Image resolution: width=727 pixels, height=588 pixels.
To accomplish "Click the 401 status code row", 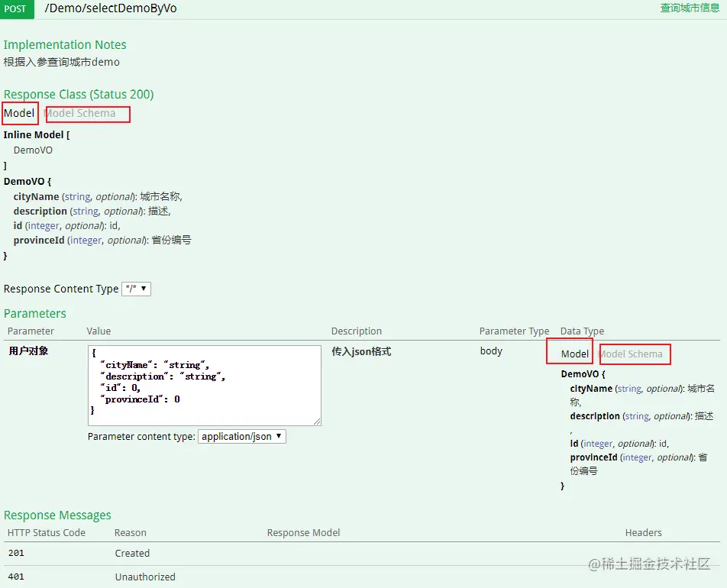I will (362, 577).
